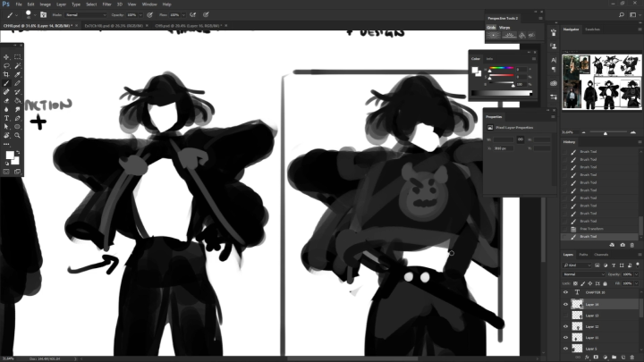The height and width of the screenshot is (362, 644).
Task: Select the Move tool
Action: click(6, 57)
